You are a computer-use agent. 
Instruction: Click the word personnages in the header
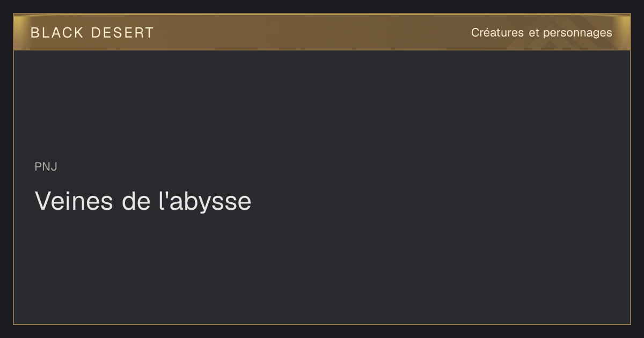(x=577, y=33)
